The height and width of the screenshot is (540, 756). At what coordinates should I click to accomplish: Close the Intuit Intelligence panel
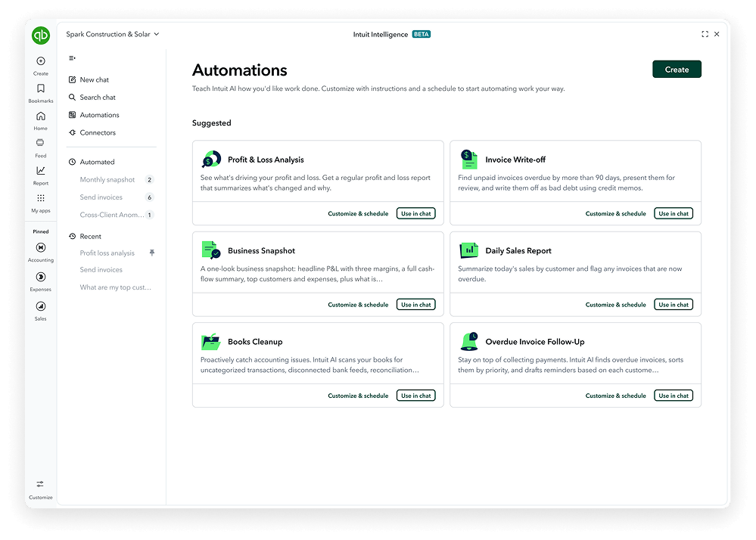point(717,34)
